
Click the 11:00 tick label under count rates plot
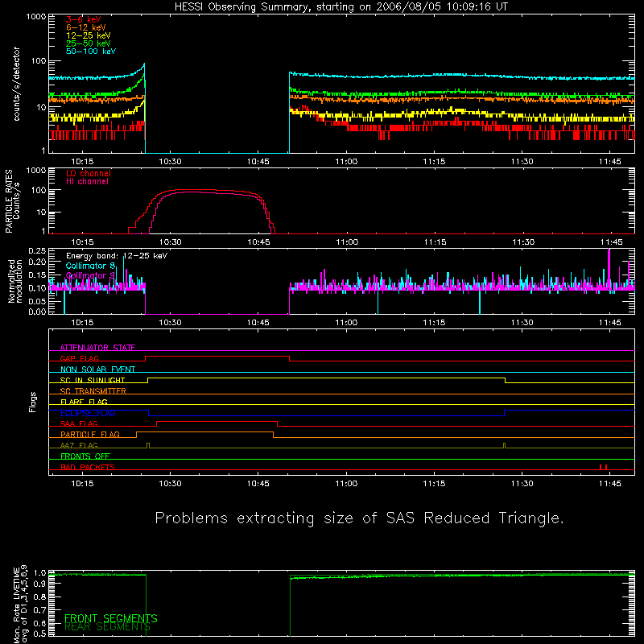pos(346,162)
